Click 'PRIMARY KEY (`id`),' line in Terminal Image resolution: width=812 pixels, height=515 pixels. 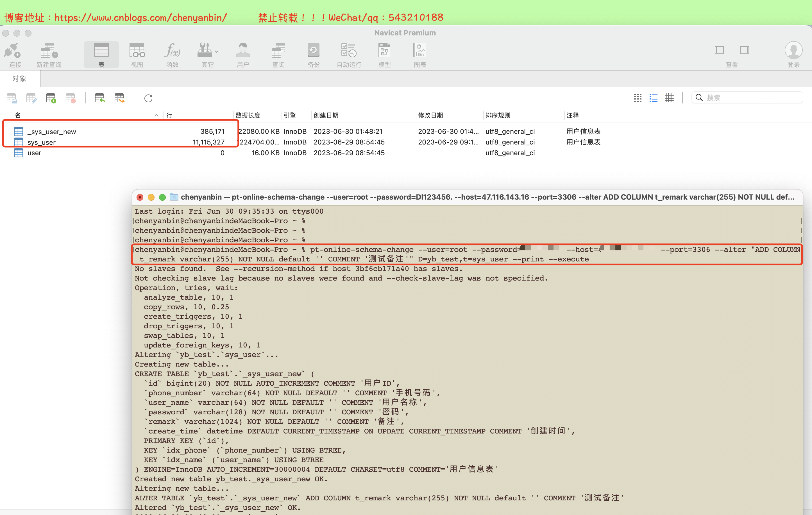pyautogui.click(x=186, y=441)
